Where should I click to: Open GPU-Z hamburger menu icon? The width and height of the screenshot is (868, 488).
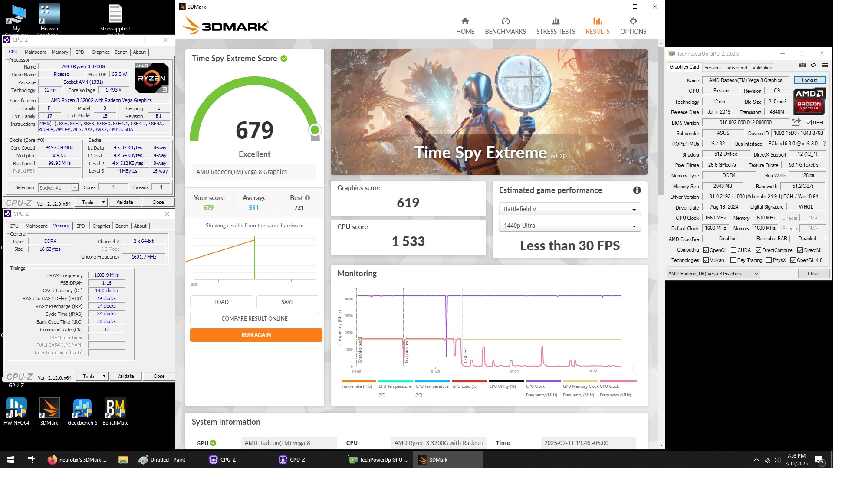(x=825, y=66)
